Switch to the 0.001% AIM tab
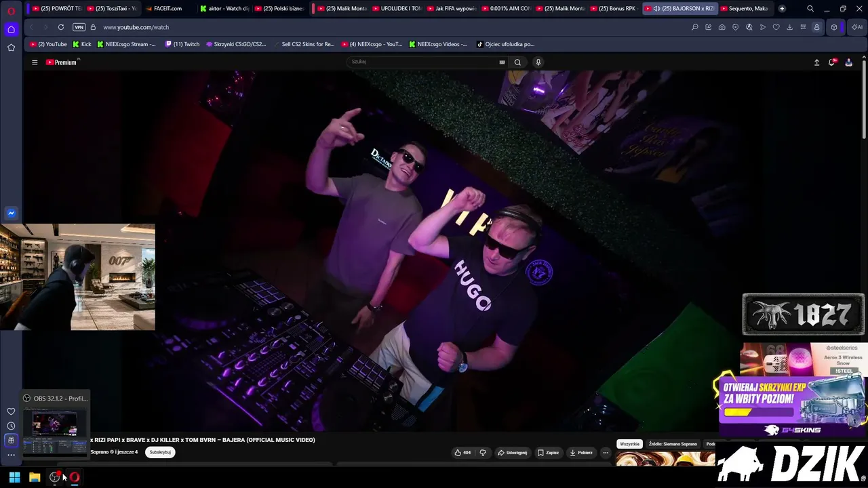Image resolution: width=868 pixels, height=488 pixels. click(x=506, y=8)
